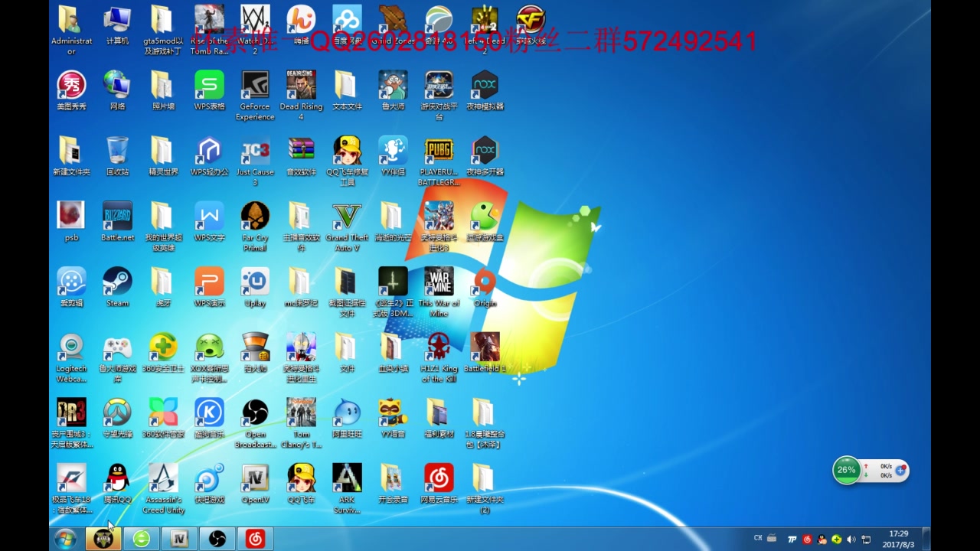Click the blue plus on speed widget
Viewport: 980px width, 551px height.
tap(901, 471)
